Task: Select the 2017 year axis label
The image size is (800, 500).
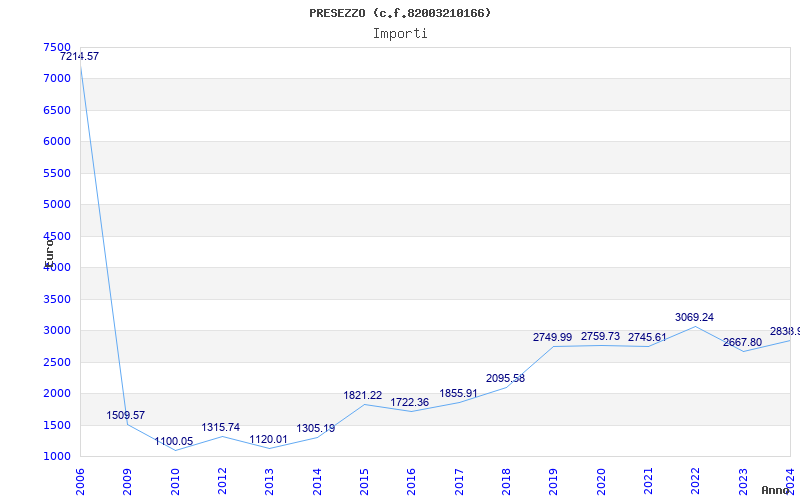Action: coord(459,482)
